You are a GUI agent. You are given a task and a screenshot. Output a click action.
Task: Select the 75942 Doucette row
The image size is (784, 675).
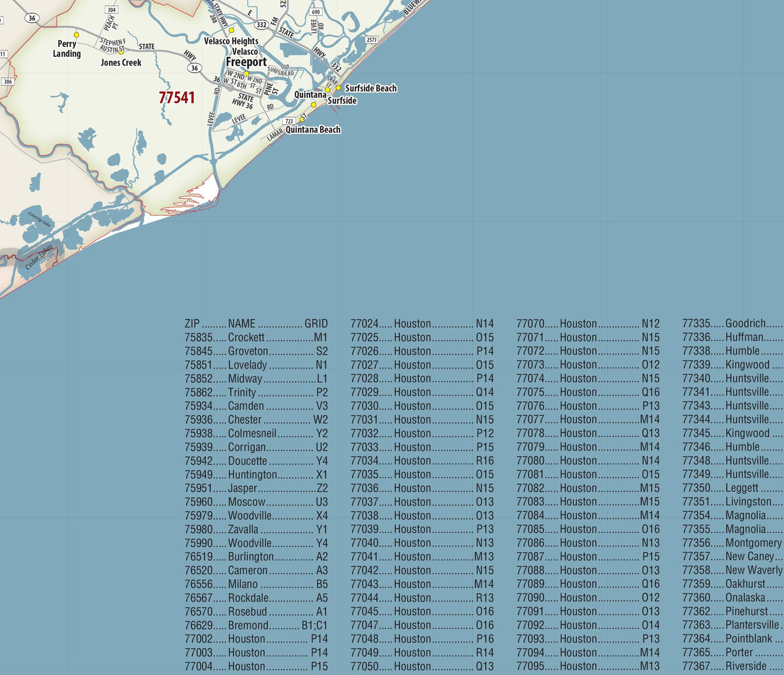click(x=256, y=461)
